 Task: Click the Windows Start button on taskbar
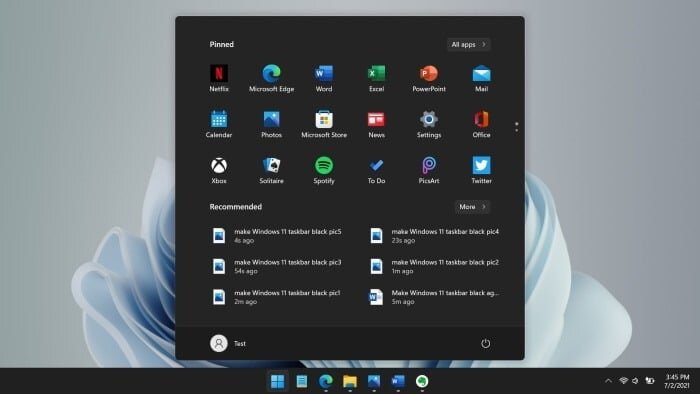click(x=277, y=382)
